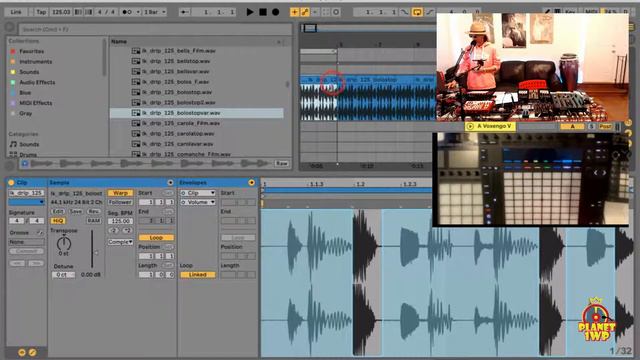Select file lk_drip_125_bolostop2.wav
Image resolution: width=640 pixels, height=360 pixels.
(x=179, y=102)
